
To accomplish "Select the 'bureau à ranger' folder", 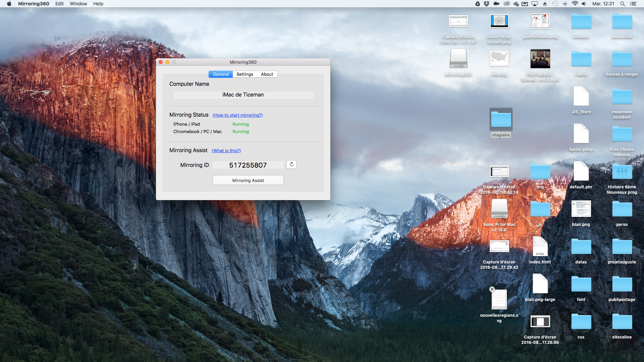I will pyautogui.click(x=622, y=59).
